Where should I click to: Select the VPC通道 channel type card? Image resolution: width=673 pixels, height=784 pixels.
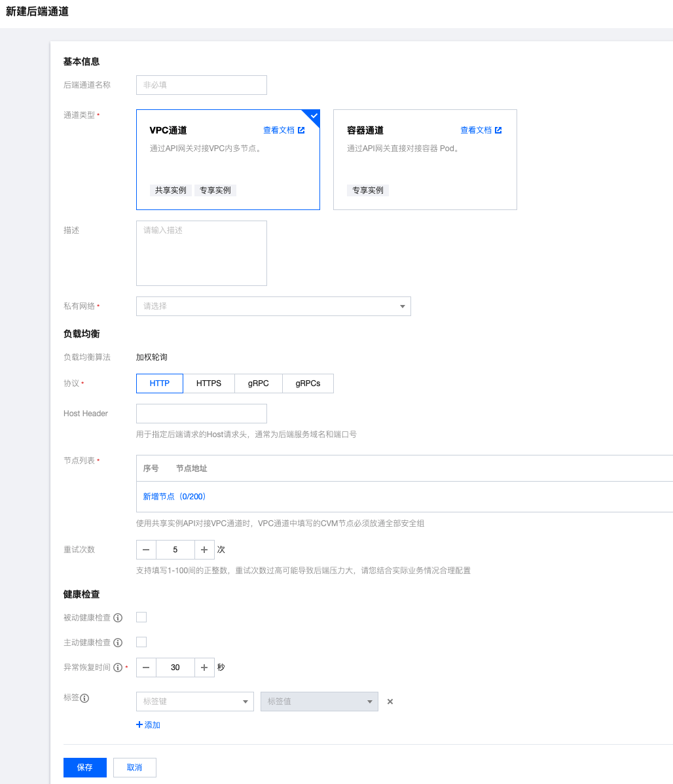click(x=228, y=160)
